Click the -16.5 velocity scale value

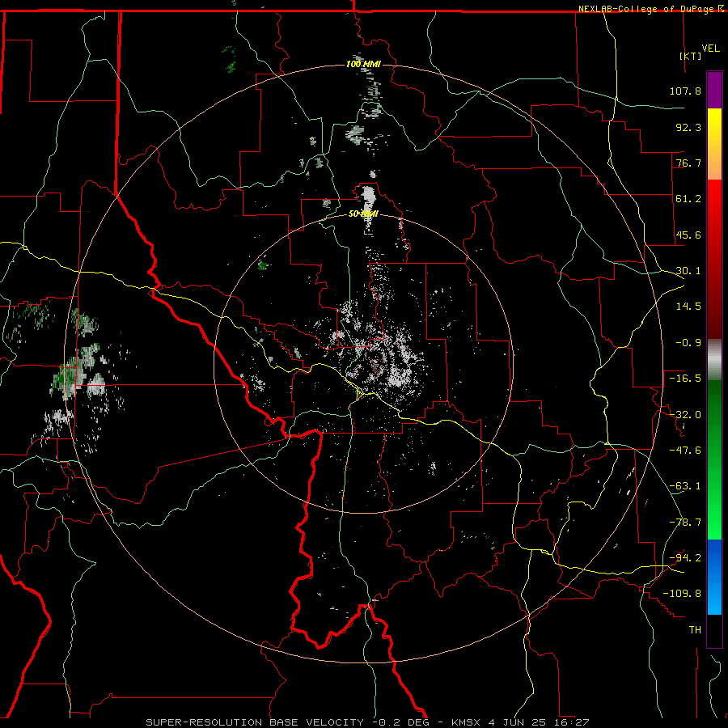[x=685, y=379]
